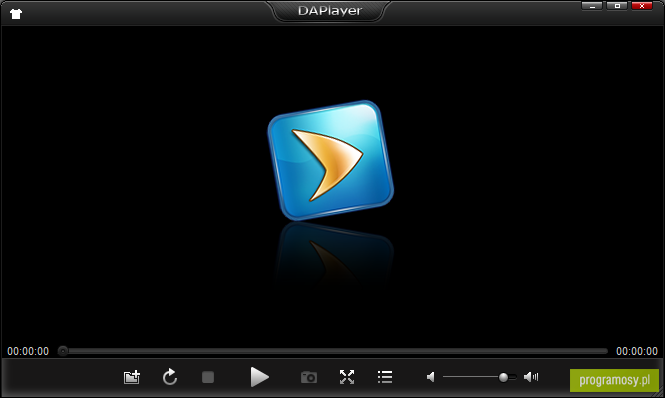Click the seek bar position handle
This screenshot has width=665, height=398.
click(x=63, y=351)
